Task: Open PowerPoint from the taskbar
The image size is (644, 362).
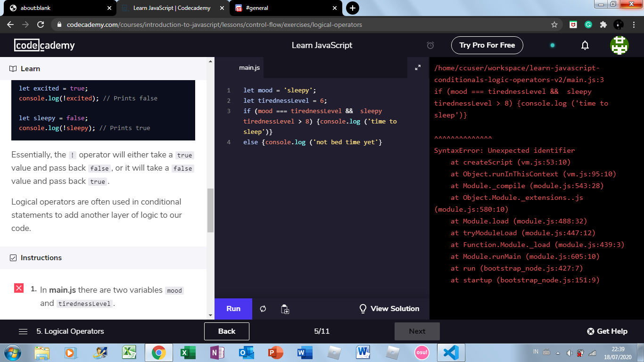Action: coord(275,353)
